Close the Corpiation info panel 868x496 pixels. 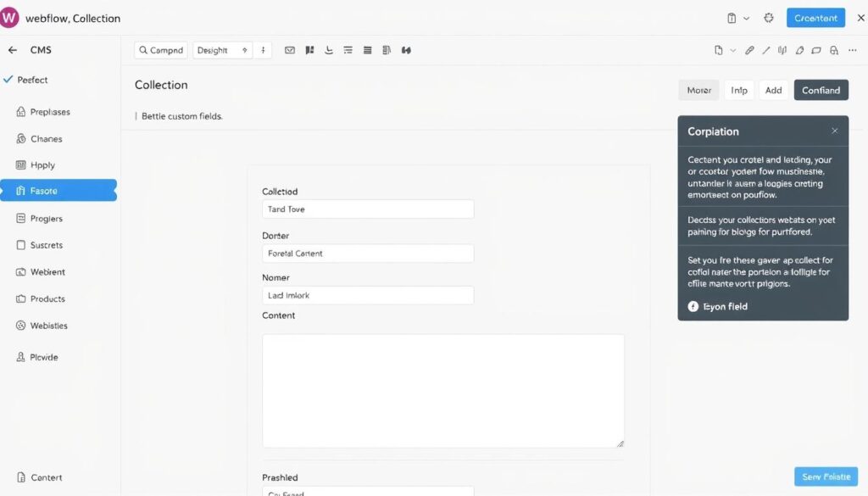(x=835, y=131)
